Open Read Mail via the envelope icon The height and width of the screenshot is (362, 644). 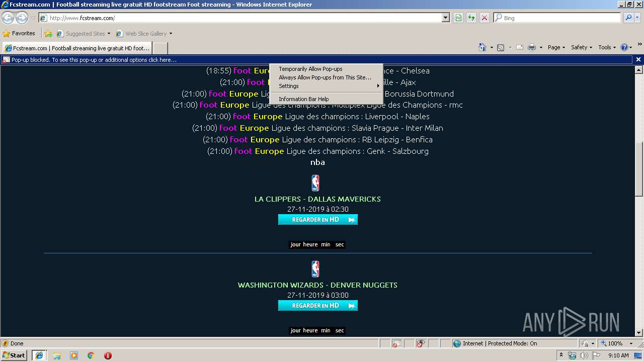click(520, 47)
